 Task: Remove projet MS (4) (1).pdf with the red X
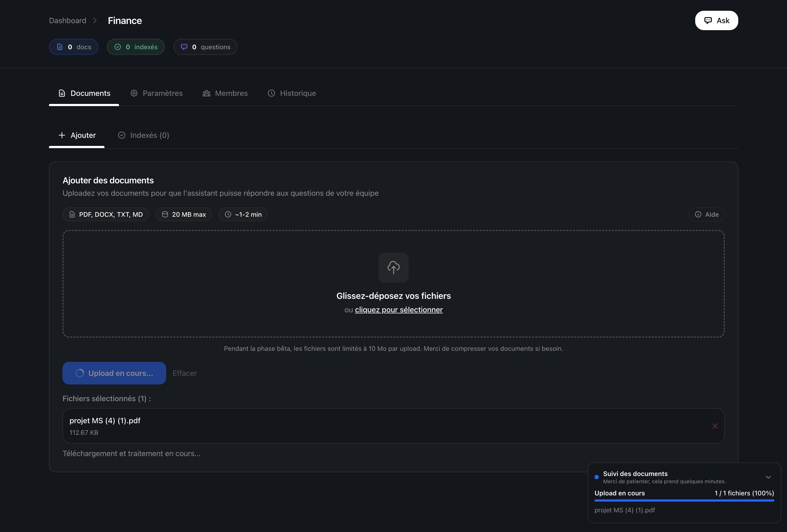tap(715, 426)
